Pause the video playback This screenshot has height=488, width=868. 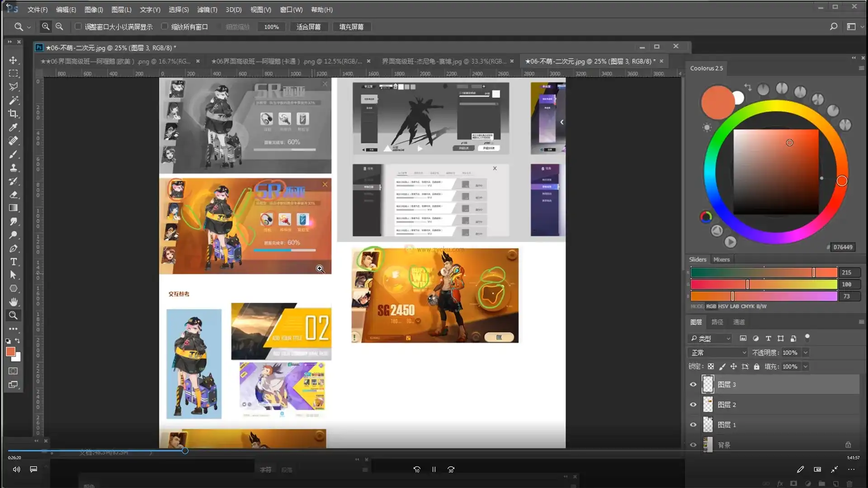click(434, 469)
